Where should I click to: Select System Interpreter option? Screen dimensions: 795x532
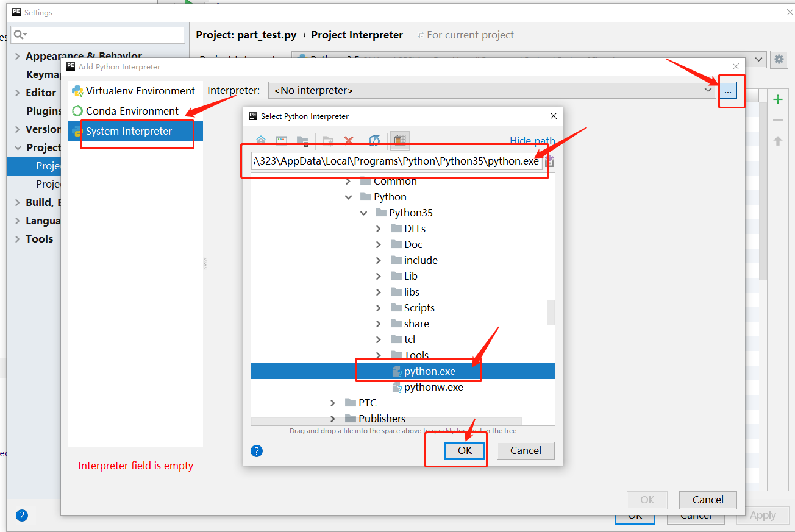coord(135,131)
